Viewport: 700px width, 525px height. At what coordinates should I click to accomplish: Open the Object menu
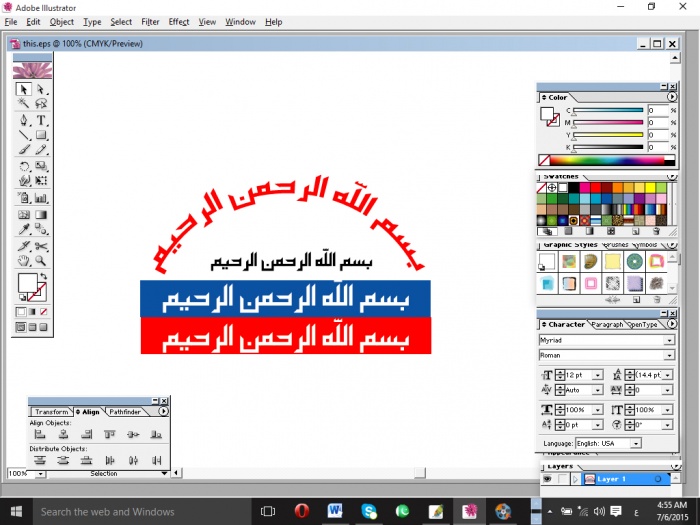pyautogui.click(x=62, y=22)
